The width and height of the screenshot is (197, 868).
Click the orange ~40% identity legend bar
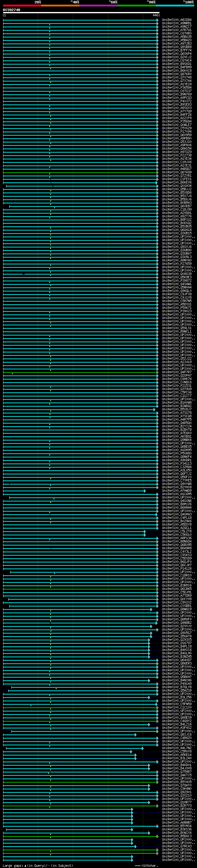pyautogui.click(x=60, y=6)
